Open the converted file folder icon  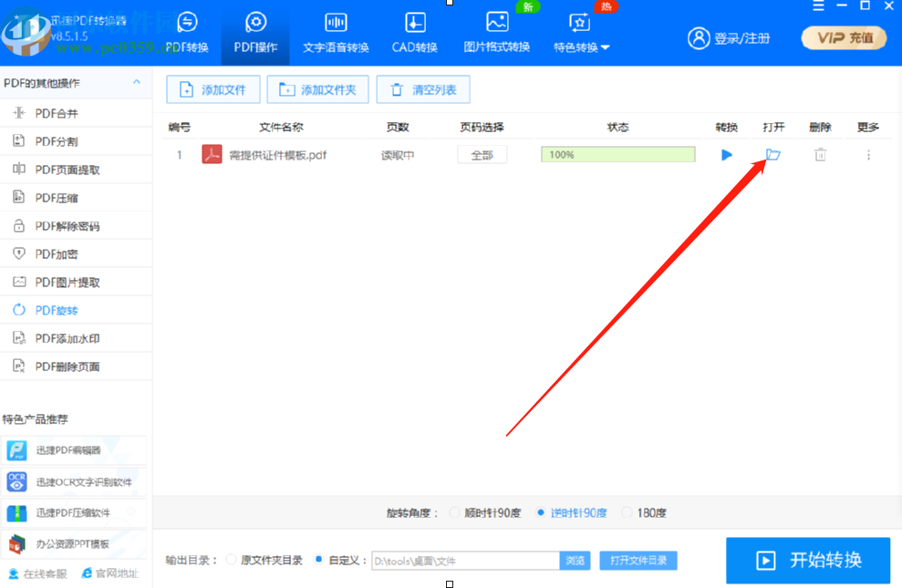pyautogui.click(x=772, y=155)
